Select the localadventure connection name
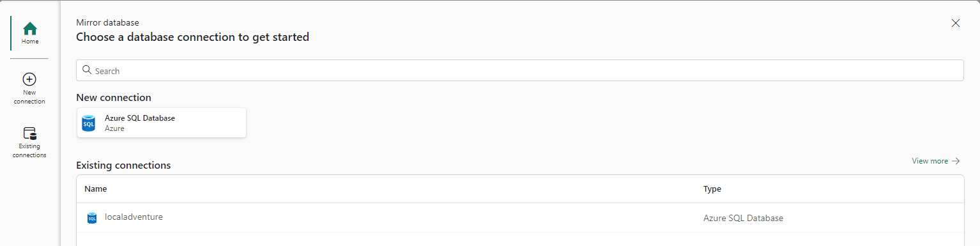This screenshot has height=246, width=980. (134, 217)
